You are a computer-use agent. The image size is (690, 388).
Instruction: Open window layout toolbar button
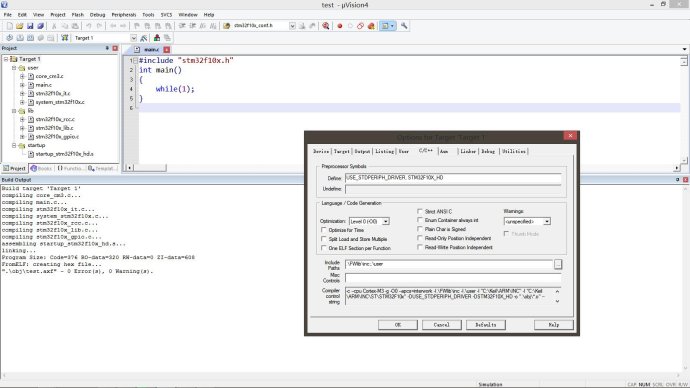coord(388,26)
